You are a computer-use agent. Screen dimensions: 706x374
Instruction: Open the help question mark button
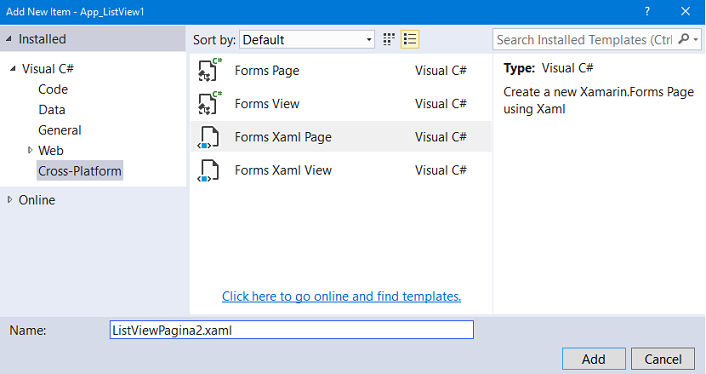coord(647,11)
